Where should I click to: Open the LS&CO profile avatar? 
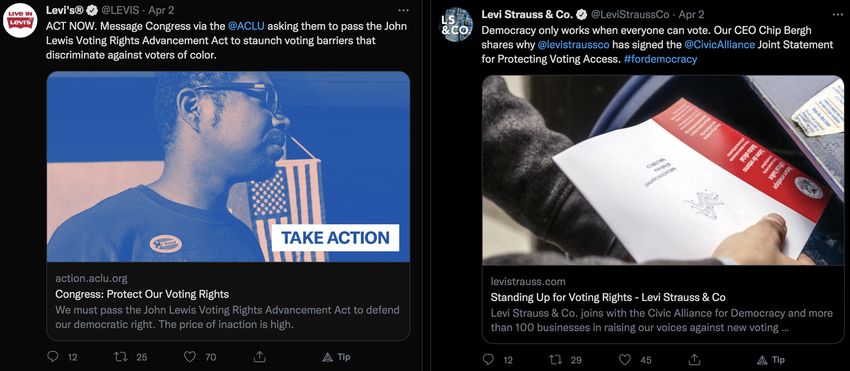pyautogui.click(x=456, y=25)
